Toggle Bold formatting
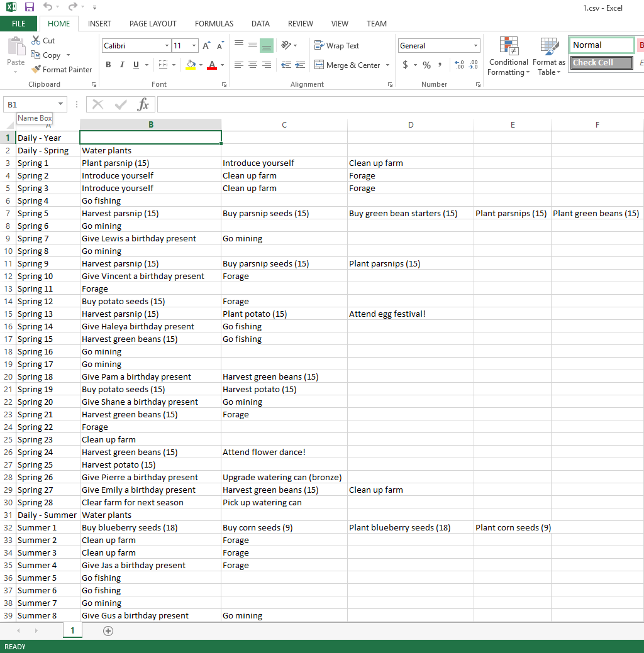Image resolution: width=644 pixels, height=653 pixels. [x=108, y=65]
